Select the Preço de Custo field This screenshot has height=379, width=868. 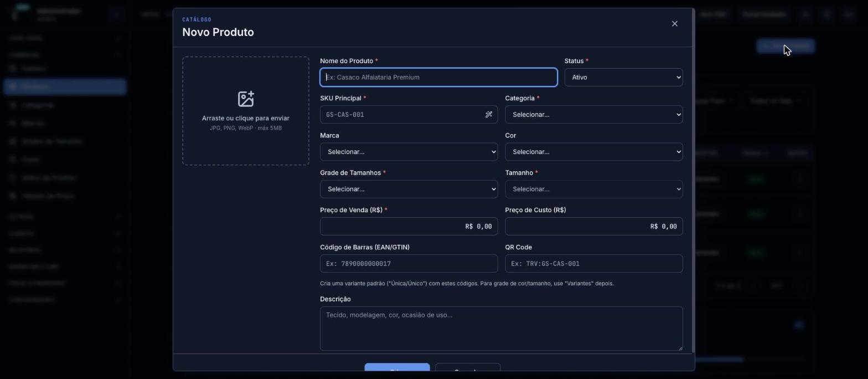tap(593, 226)
